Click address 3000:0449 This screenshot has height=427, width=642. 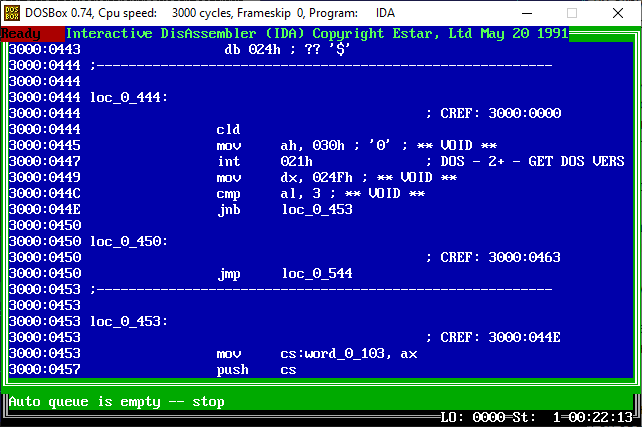tap(45, 177)
